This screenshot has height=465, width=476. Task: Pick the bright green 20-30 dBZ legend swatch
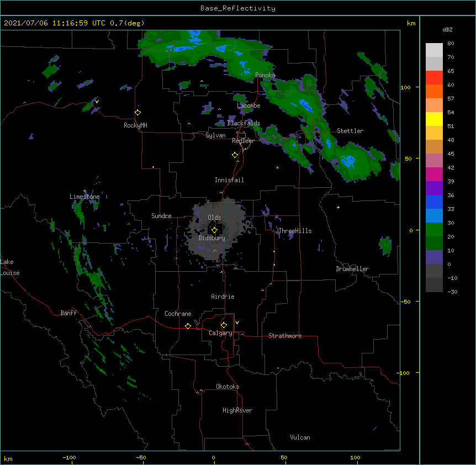434,230
